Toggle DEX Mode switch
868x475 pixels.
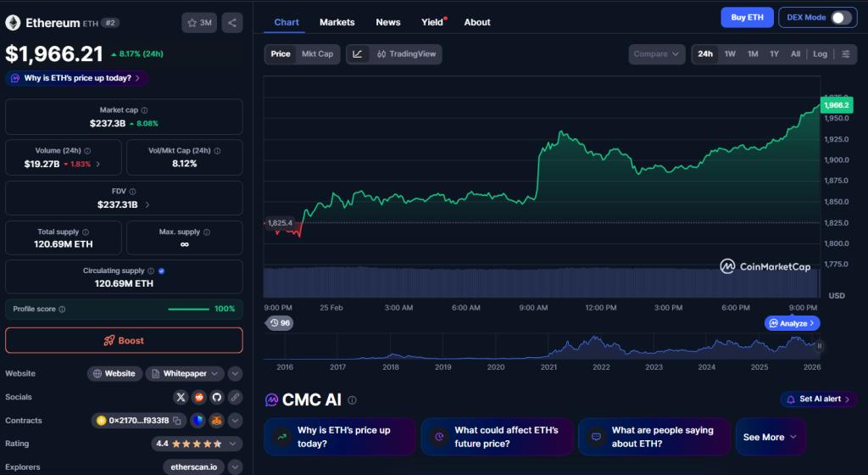(840, 18)
